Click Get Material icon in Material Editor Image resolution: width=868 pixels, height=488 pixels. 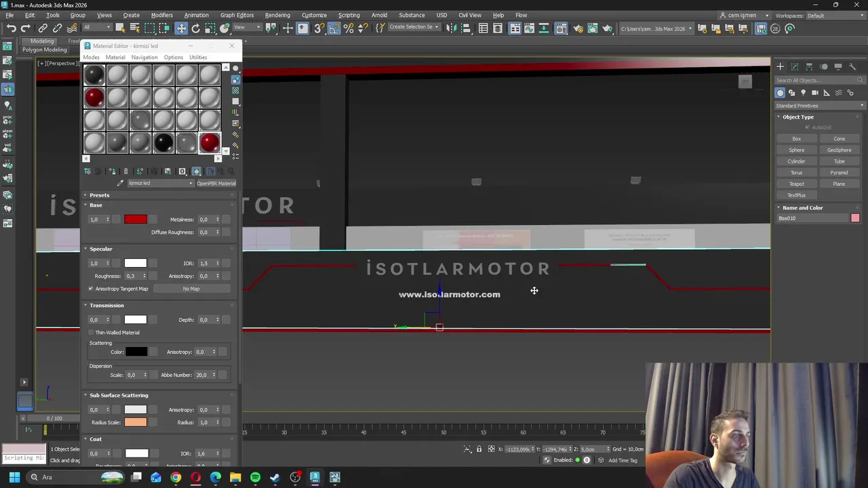point(87,171)
